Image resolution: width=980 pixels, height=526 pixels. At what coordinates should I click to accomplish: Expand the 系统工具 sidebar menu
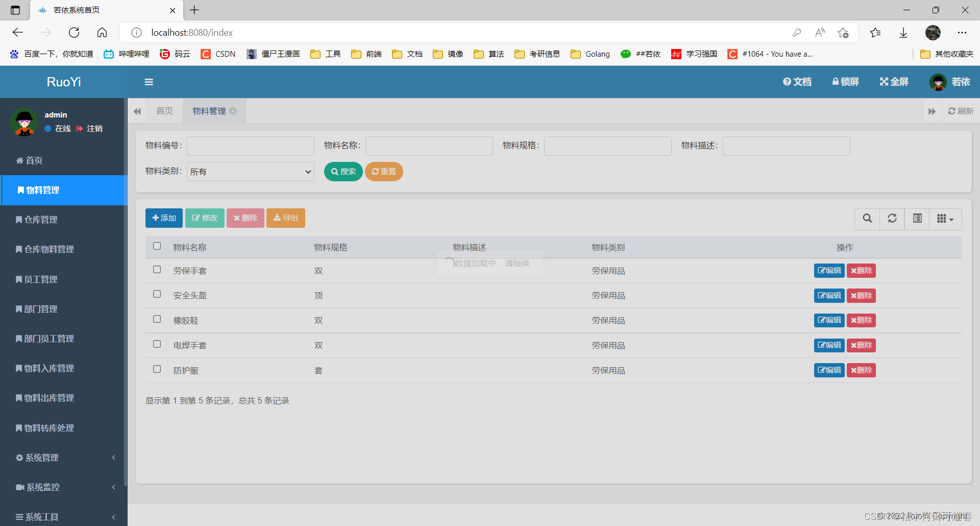64,517
